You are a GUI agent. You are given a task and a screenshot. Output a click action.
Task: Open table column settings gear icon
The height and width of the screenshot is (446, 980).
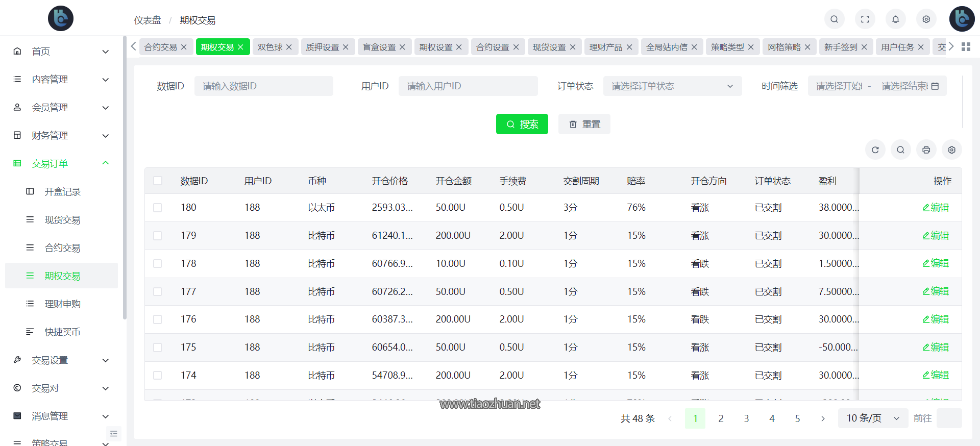click(951, 150)
